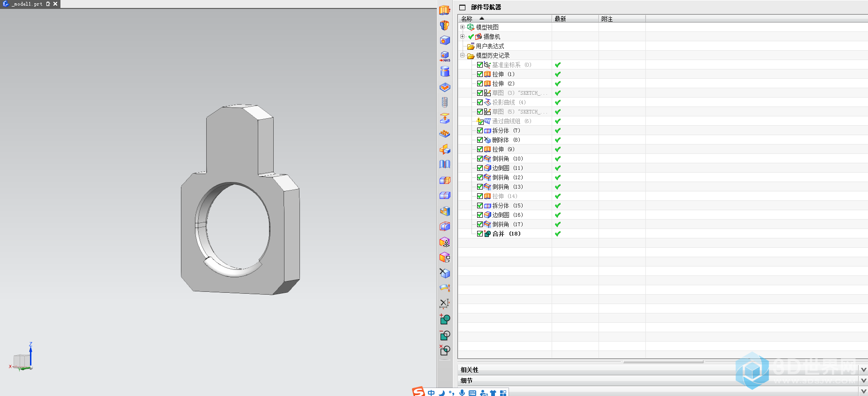The width and height of the screenshot is (868, 396).
Task: Open the Sogou soft keyboard icon
Action: pyautogui.click(x=472, y=393)
